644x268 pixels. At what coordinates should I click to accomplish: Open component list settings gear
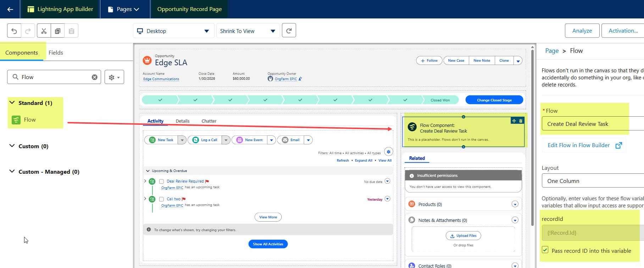(x=114, y=77)
